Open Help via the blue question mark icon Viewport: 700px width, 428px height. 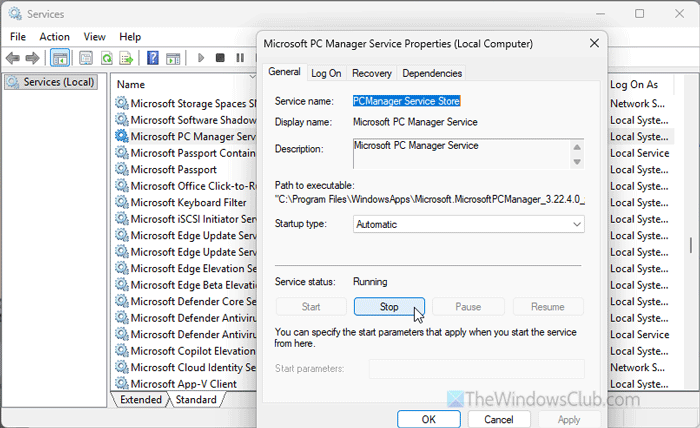(153, 58)
